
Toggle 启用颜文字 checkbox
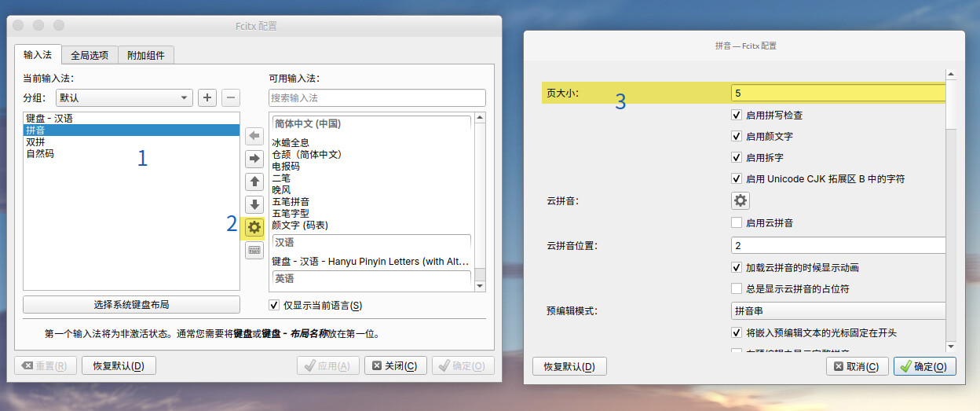coord(737,136)
